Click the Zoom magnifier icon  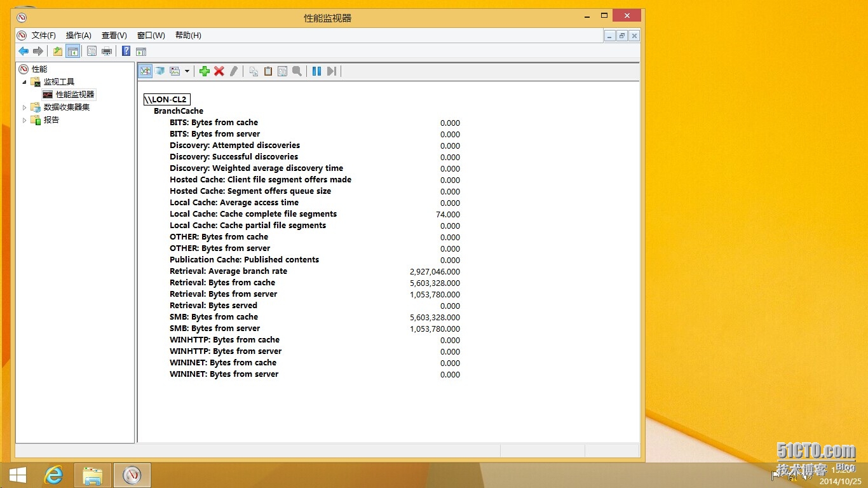coord(297,71)
